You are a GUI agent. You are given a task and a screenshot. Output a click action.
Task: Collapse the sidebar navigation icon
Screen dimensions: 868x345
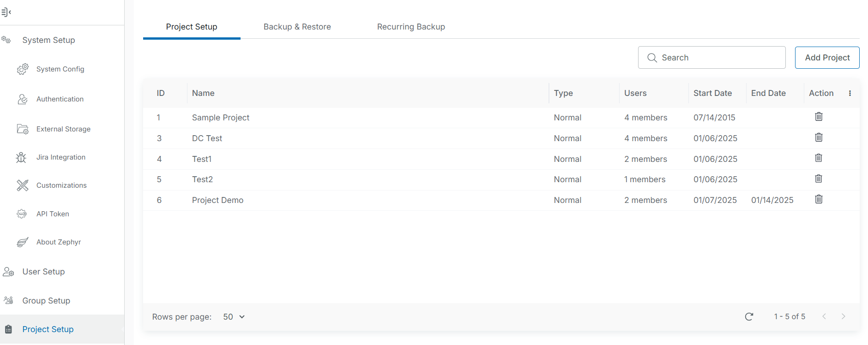click(x=6, y=12)
